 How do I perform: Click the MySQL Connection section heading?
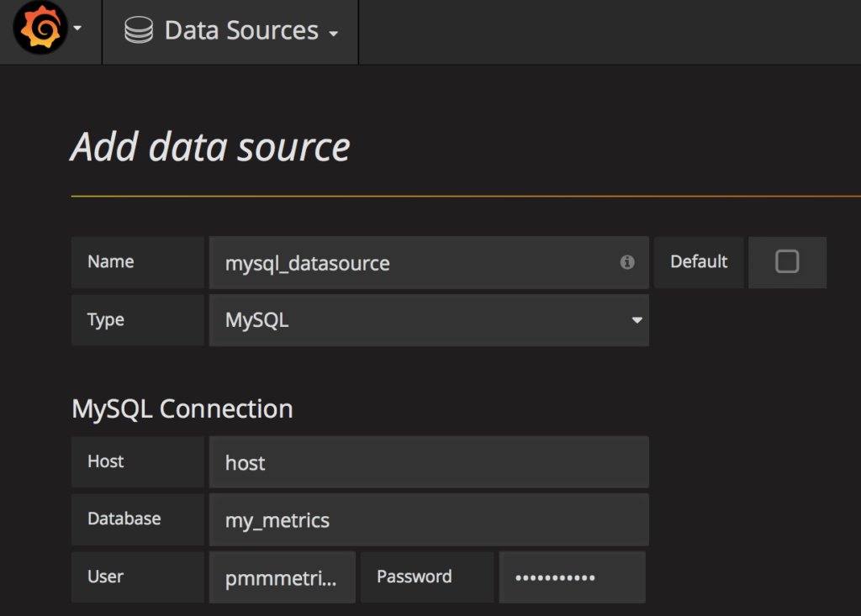point(182,409)
